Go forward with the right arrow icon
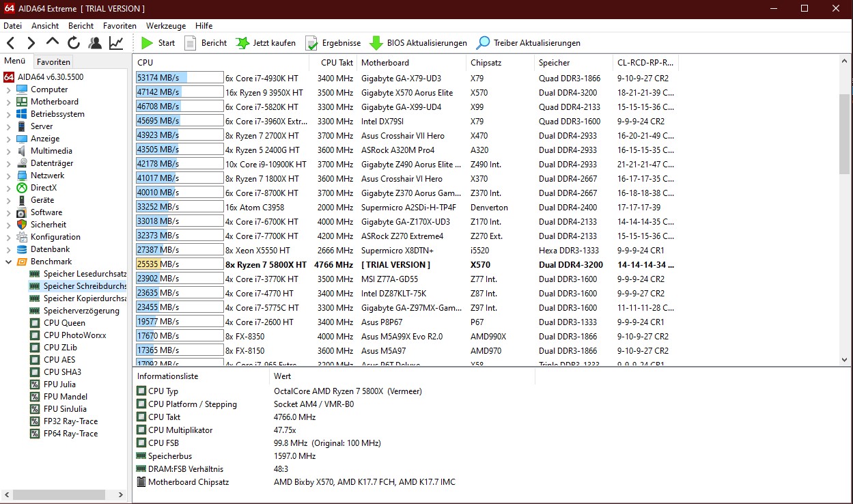This screenshot has height=504, width=853. point(31,43)
